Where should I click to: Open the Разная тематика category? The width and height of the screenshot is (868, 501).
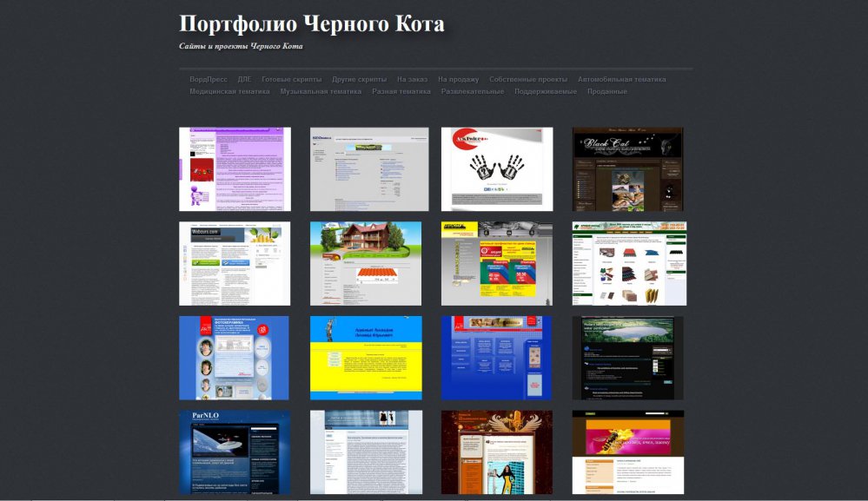point(401,92)
